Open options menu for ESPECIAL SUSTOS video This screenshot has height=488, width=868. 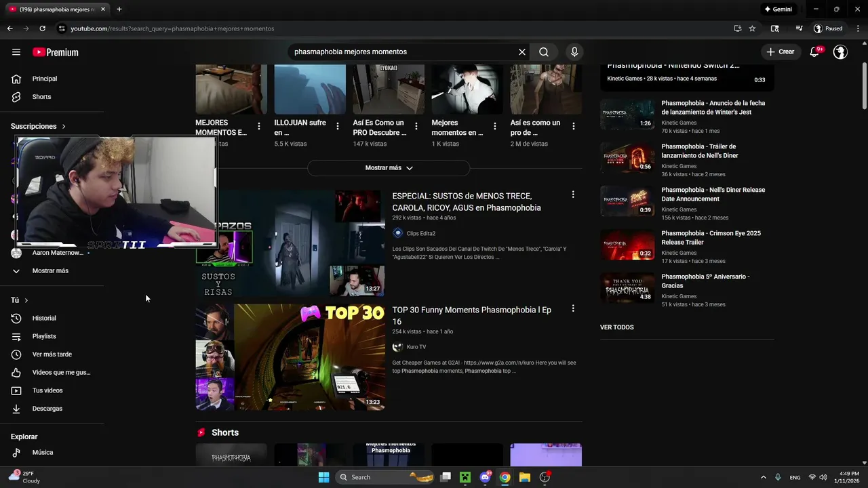(573, 195)
